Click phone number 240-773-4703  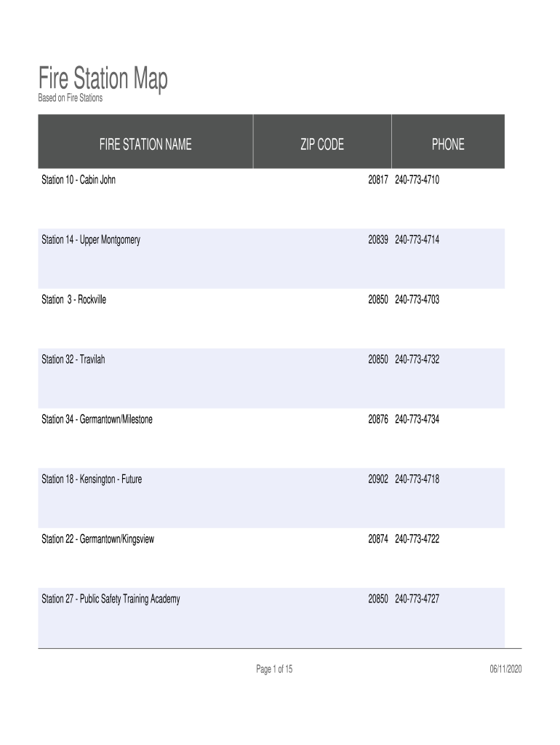(417, 299)
